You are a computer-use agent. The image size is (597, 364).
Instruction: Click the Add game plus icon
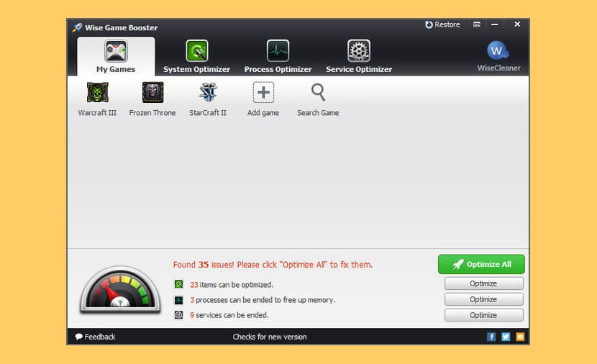[263, 93]
